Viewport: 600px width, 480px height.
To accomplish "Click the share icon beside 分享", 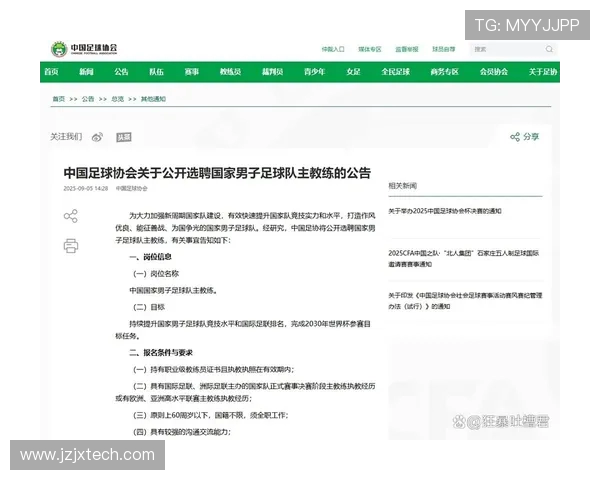I will (x=514, y=137).
